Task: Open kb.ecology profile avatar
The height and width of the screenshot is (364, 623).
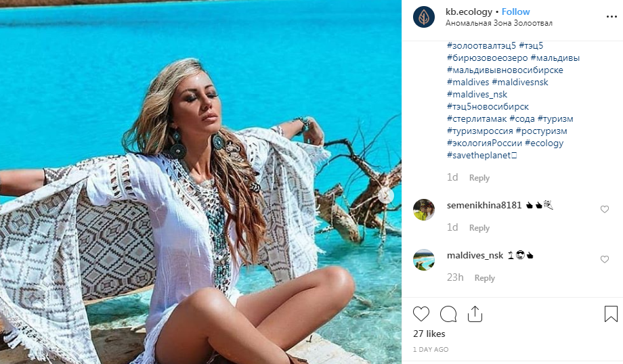Action: pos(424,17)
